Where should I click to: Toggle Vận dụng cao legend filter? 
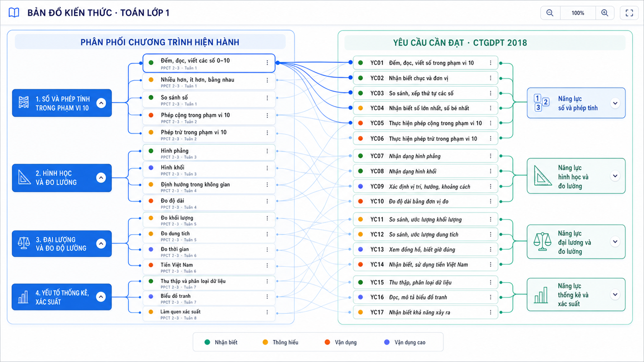click(405, 342)
